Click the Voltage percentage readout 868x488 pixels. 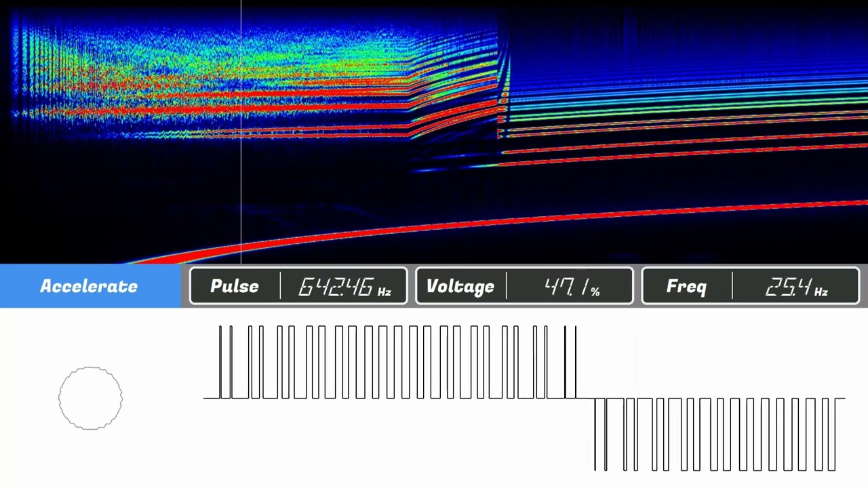572,287
